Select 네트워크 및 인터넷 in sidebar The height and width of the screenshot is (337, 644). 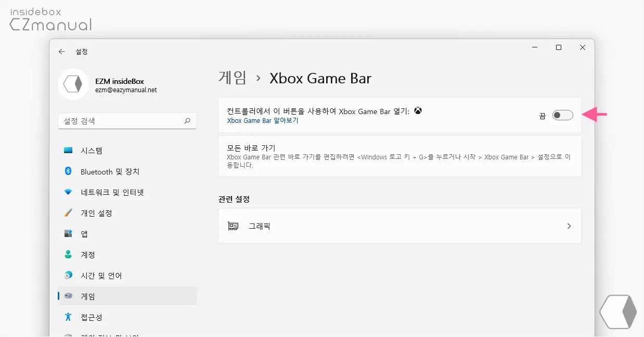click(127, 192)
